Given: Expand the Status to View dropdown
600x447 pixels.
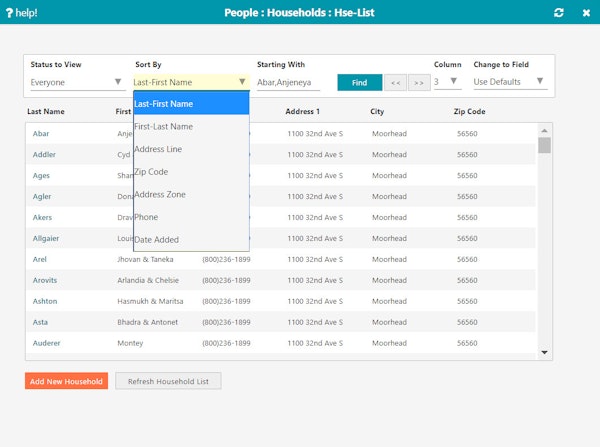Looking at the screenshot, I should click(118, 82).
